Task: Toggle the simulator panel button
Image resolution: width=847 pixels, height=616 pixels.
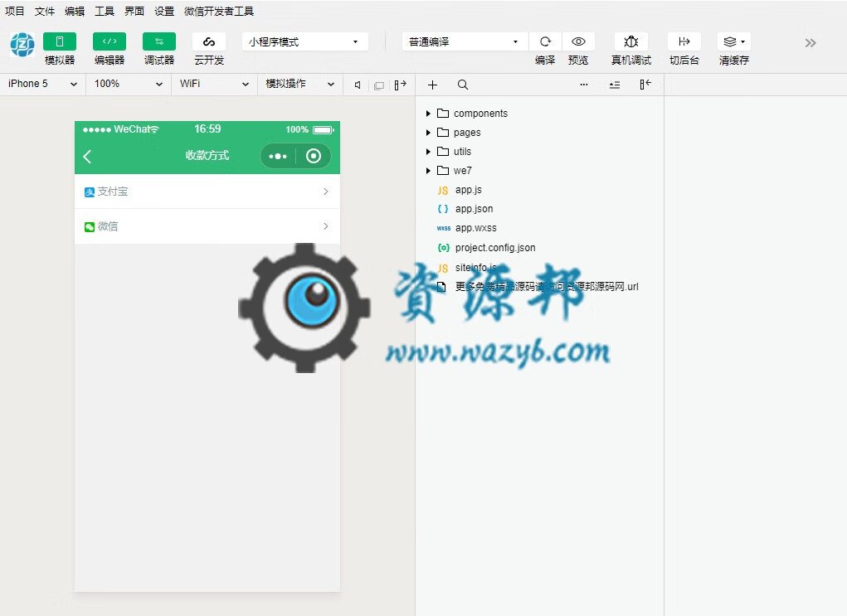Action: pos(60,41)
